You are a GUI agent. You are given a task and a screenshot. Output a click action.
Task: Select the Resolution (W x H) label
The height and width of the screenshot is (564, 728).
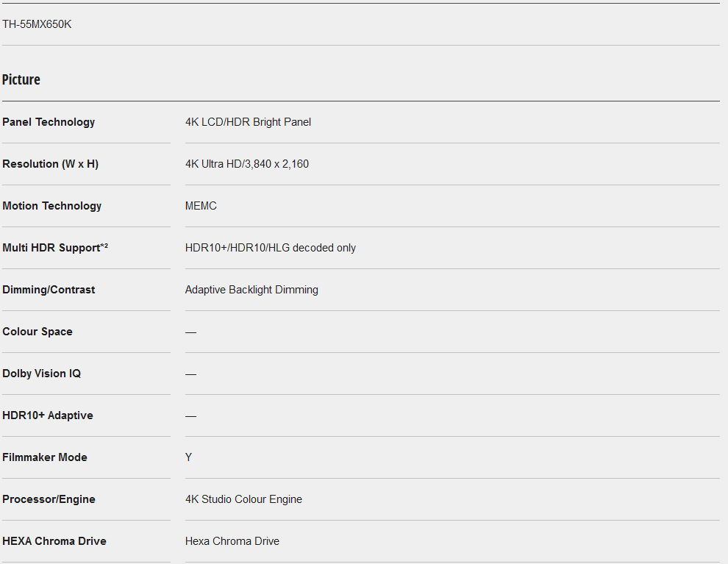(x=50, y=164)
